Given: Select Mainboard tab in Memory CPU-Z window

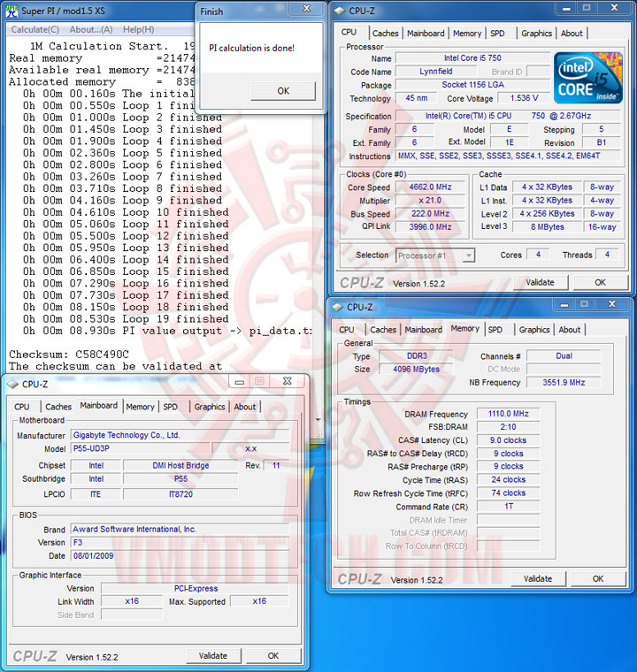Looking at the screenshot, I should [424, 330].
